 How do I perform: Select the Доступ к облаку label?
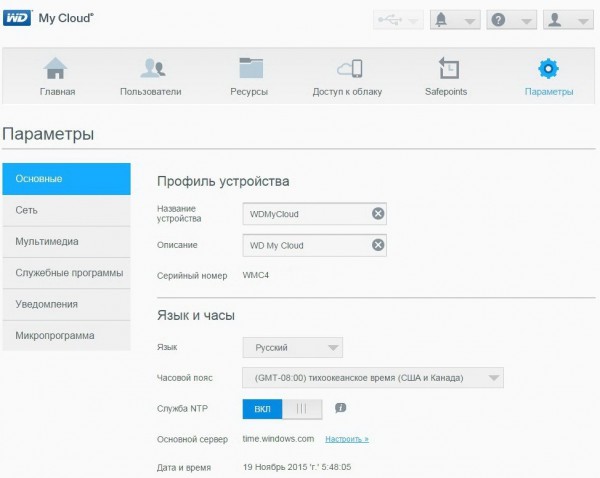point(347,92)
